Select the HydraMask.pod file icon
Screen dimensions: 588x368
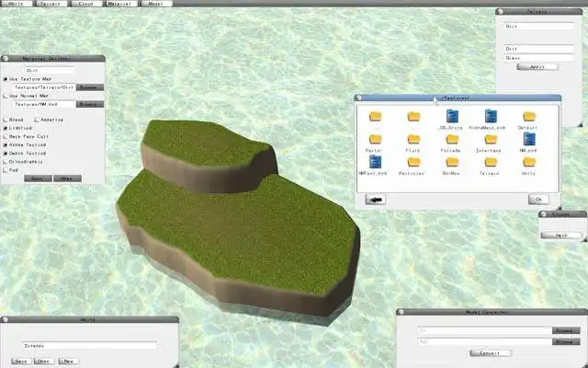coord(491,116)
